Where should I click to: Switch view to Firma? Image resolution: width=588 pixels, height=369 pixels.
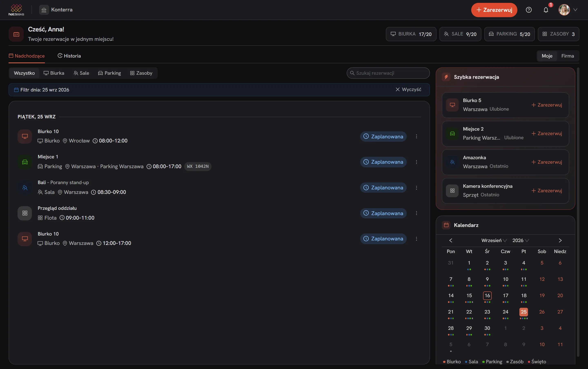568,56
